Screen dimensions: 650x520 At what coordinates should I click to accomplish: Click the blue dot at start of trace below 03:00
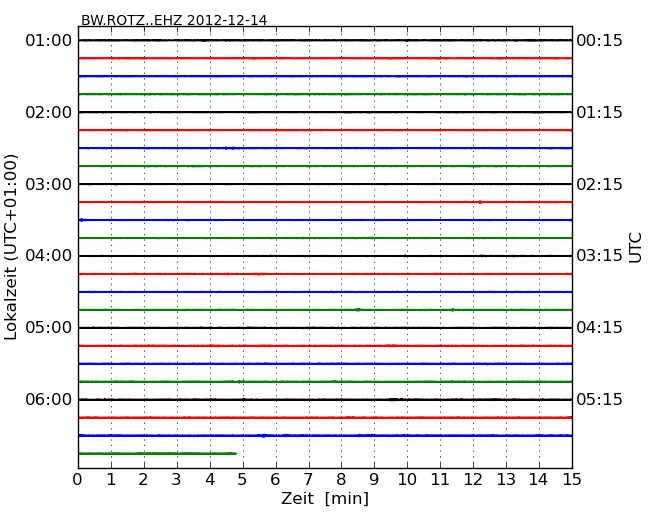point(81,220)
